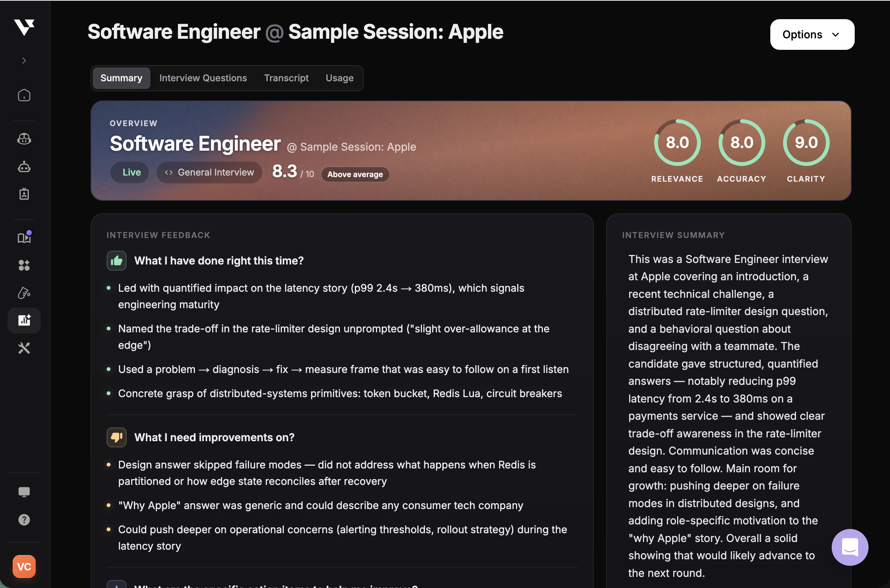Screen dimensions: 890x588
Task: Click "What I have done right this time?"
Action: coord(219,261)
